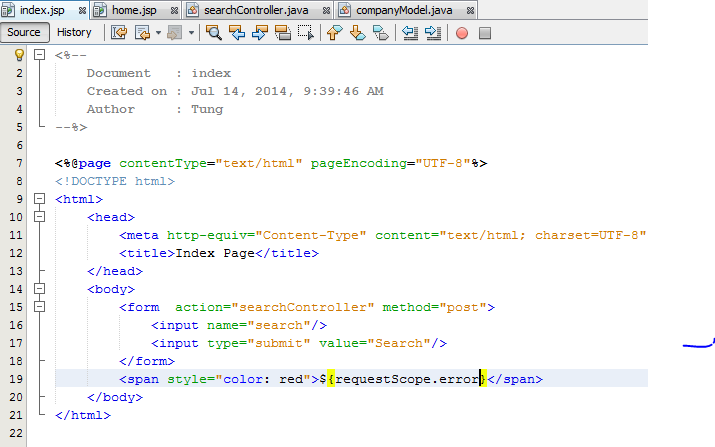
Task: Click "color: red" style value
Action: coord(263,379)
